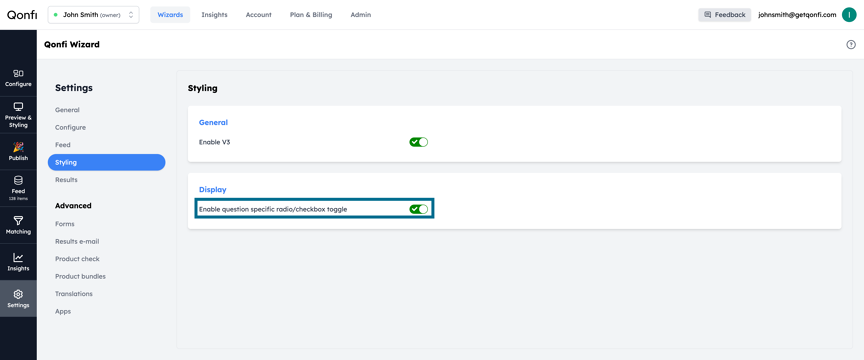The image size is (864, 360).
Task: Open the Publish sidebar item
Action: [x=18, y=151]
